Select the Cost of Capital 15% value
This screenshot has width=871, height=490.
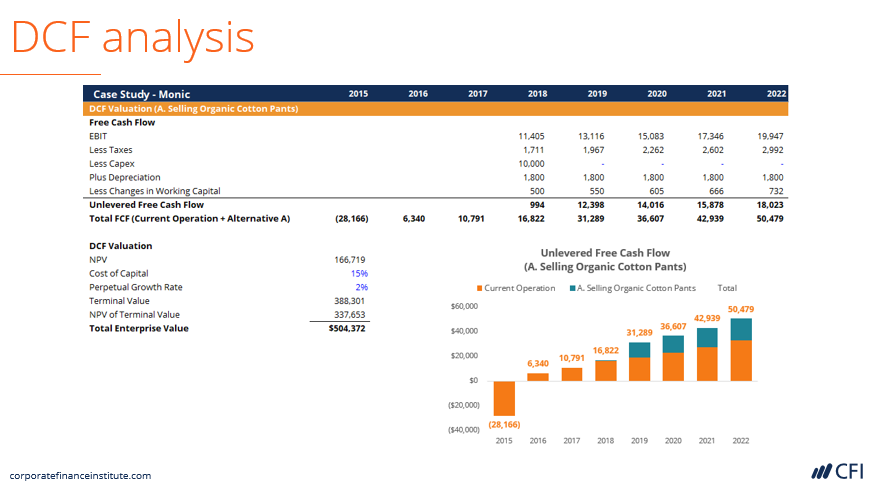point(358,273)
